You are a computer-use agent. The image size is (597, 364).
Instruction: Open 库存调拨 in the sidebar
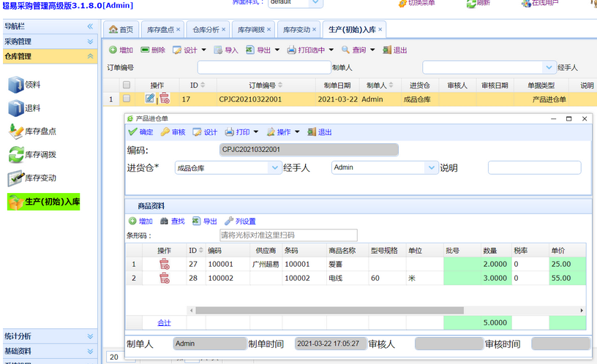(x=32, y=154)
